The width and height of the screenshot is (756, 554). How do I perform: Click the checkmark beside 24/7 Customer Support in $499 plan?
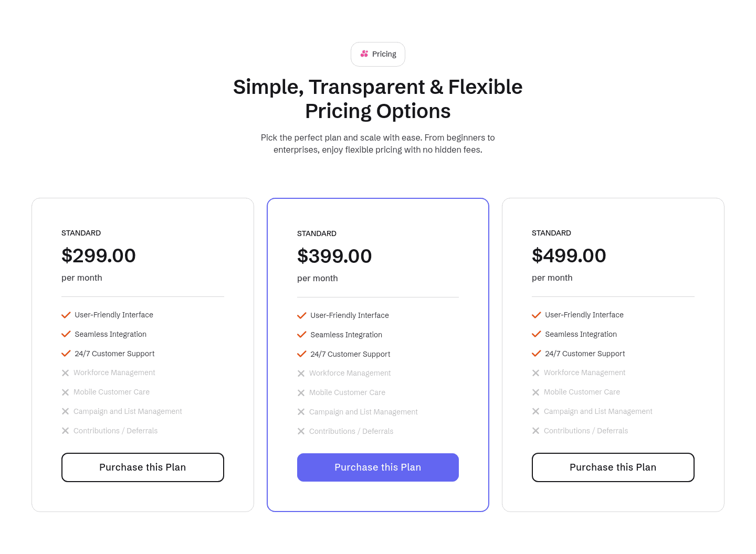coord(536,353)
